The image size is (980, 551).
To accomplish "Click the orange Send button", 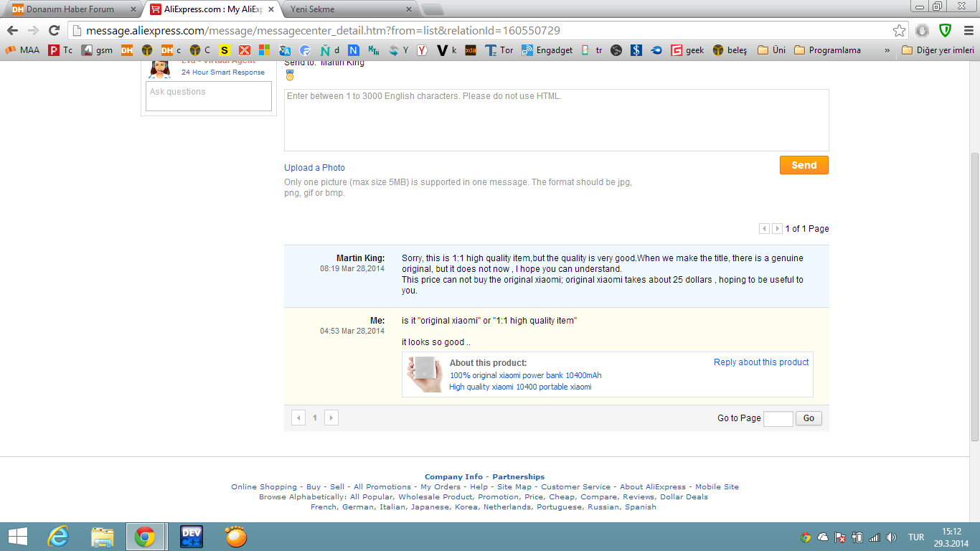I will click(x=804, y=165).
